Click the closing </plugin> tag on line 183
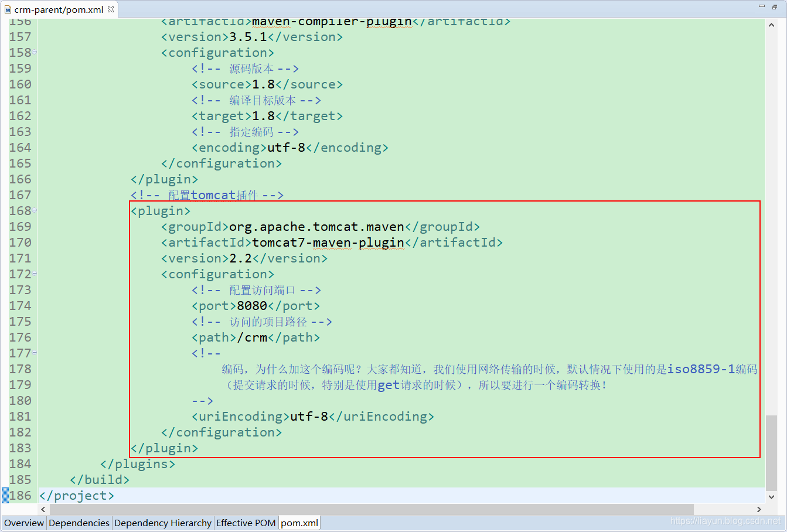Image resolution: width=787 pixels, height=532 pixels. click(164, 448)
